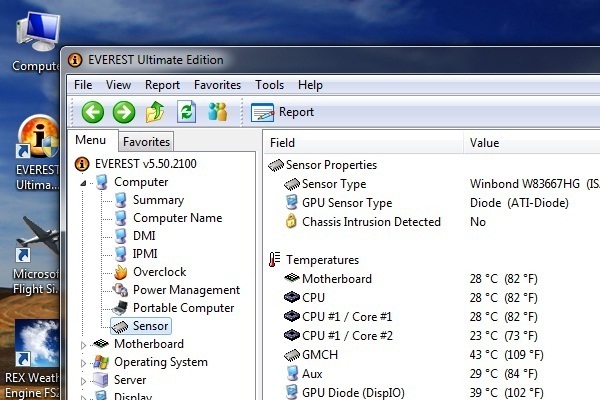Select the Motherboard temperature row

click(x=328, y=279)
